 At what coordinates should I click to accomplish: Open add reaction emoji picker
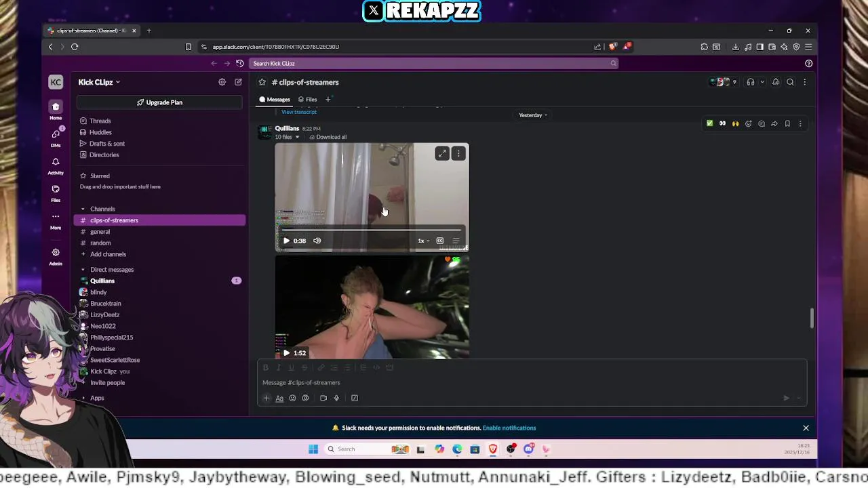[749, 123]
